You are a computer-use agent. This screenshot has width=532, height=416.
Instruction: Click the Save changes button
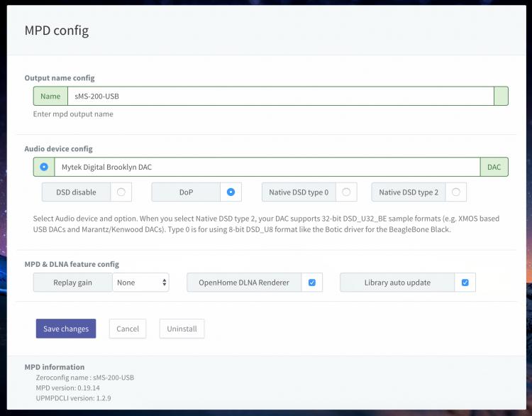coord(66,329)
